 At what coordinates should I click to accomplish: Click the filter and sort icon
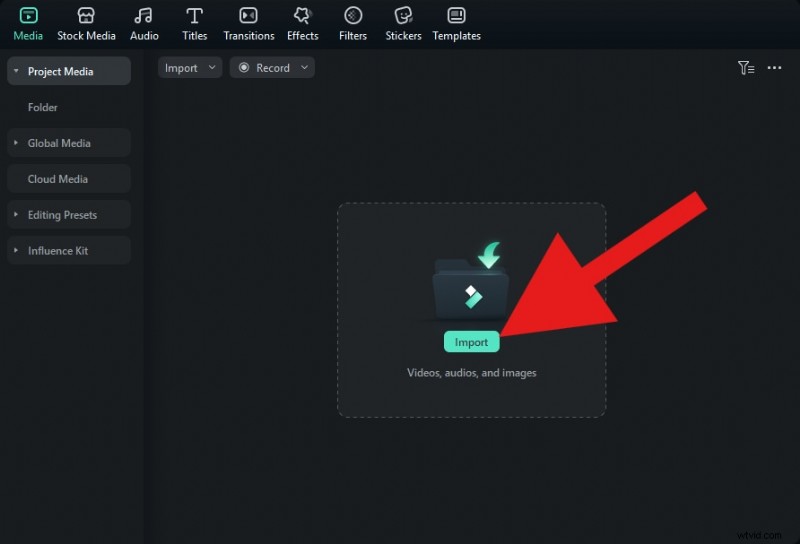[746, 68]
